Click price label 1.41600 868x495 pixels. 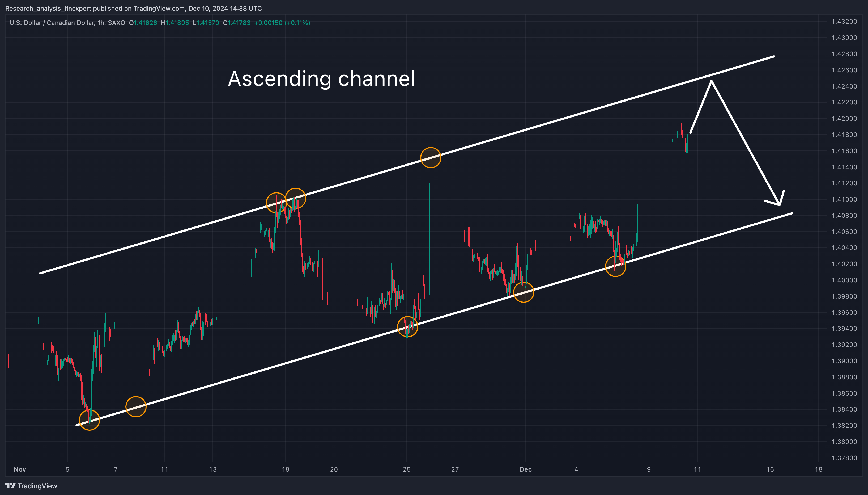844,151
